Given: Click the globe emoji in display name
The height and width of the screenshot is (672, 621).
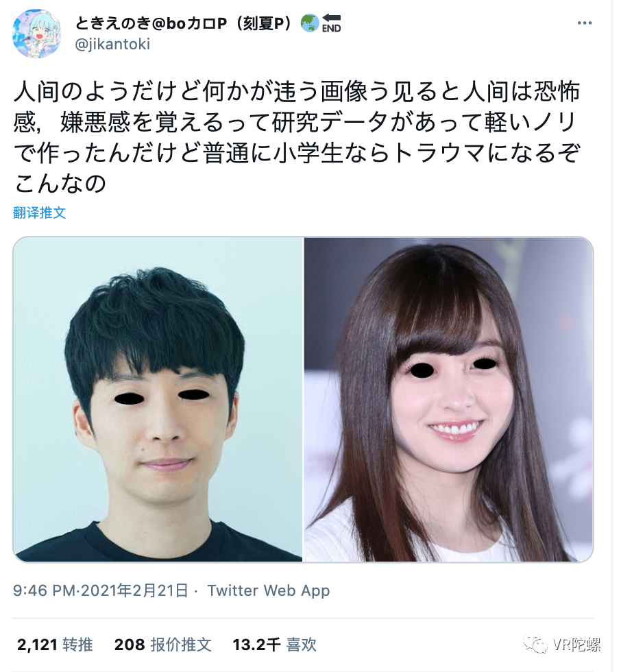Looking at the screenshot, I should (310, 23).
